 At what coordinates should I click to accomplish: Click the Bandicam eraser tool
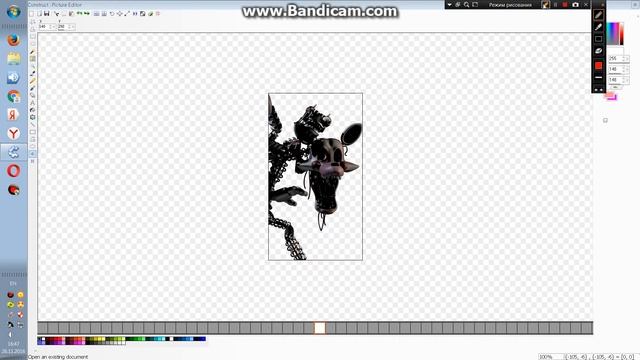tap(598, 51)
